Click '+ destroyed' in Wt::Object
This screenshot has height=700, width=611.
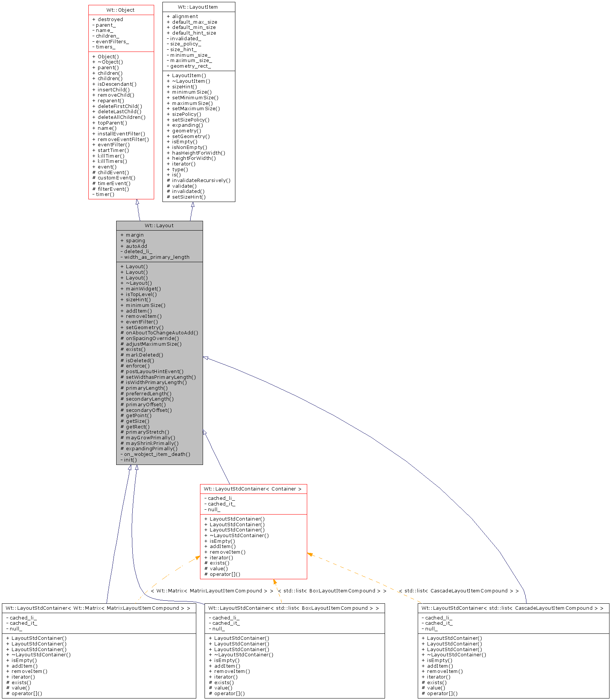pos(108,20)
